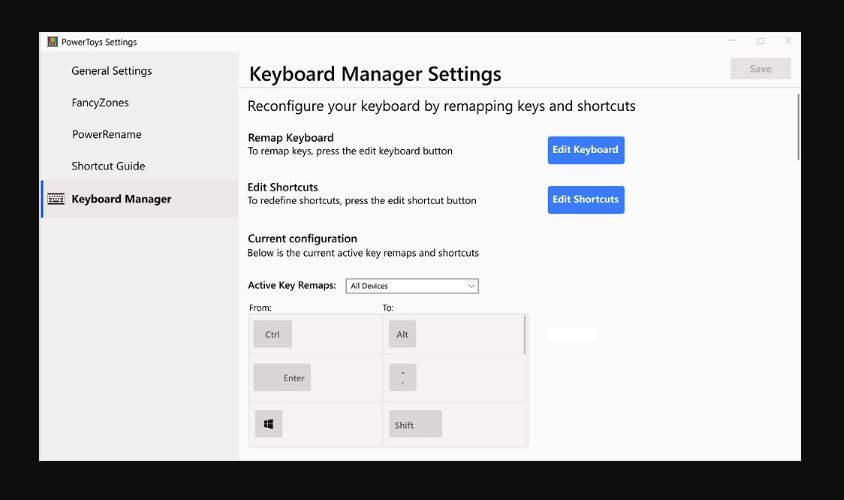Click the Save button

click(x=761, y=69)
